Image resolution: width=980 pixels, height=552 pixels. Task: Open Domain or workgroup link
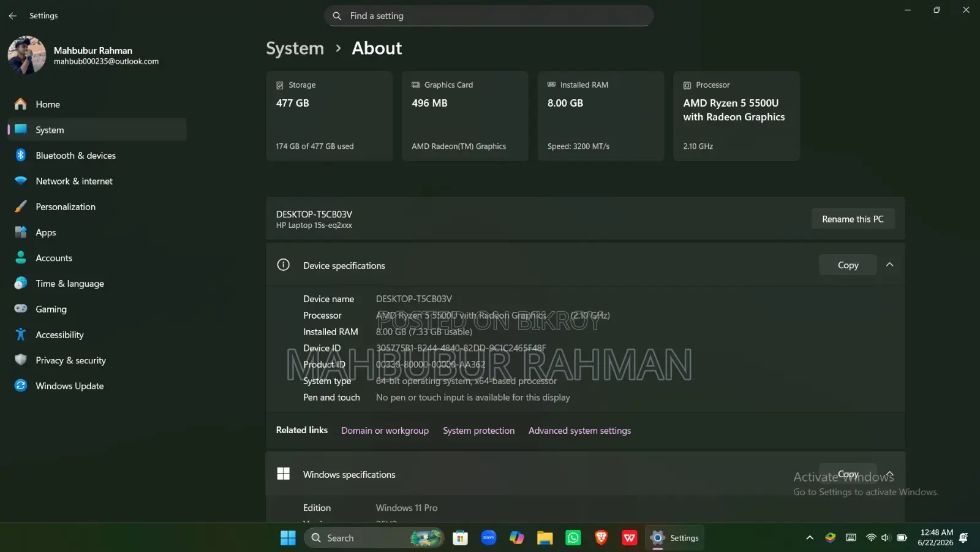(385, 431)
